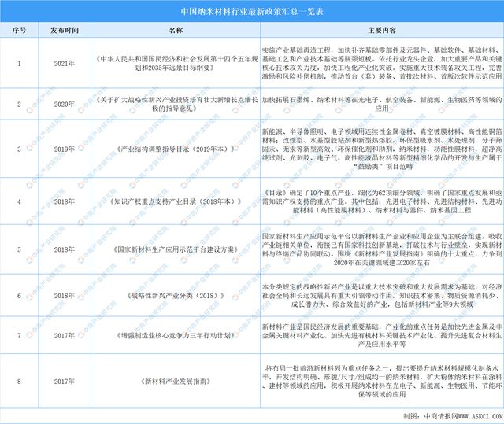The width and height of the screenshot is (504, 424).
Task: Click policy name 《增强制造业核心竞争力三年行动计划》
Action: (x=176, y=335)
